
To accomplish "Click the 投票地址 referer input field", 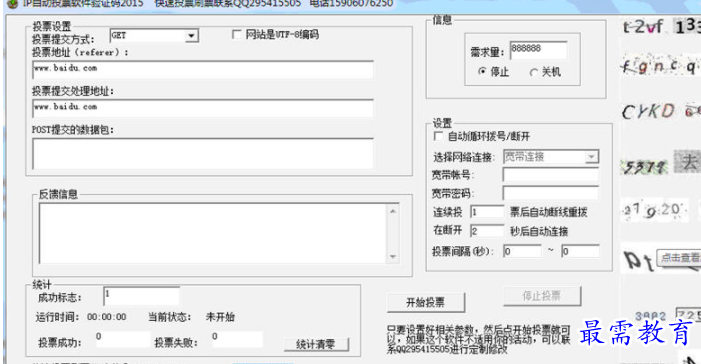I will click(203, 69).
